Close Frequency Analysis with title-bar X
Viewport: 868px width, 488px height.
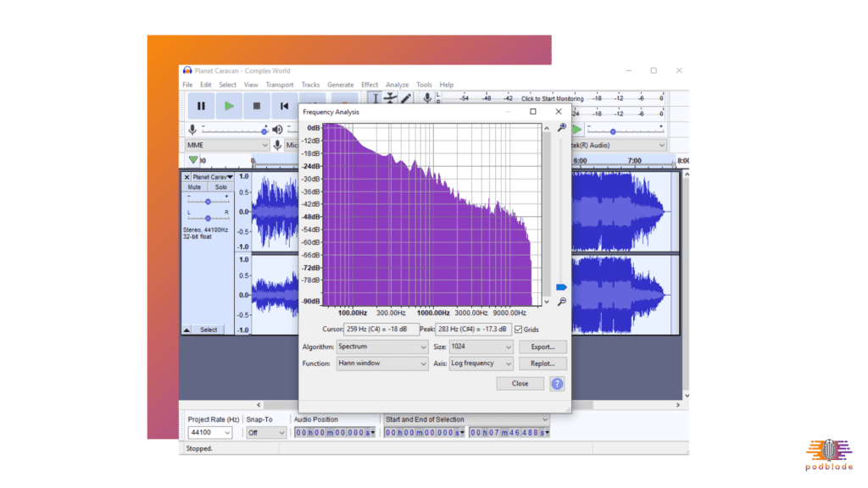pos(559,112)
